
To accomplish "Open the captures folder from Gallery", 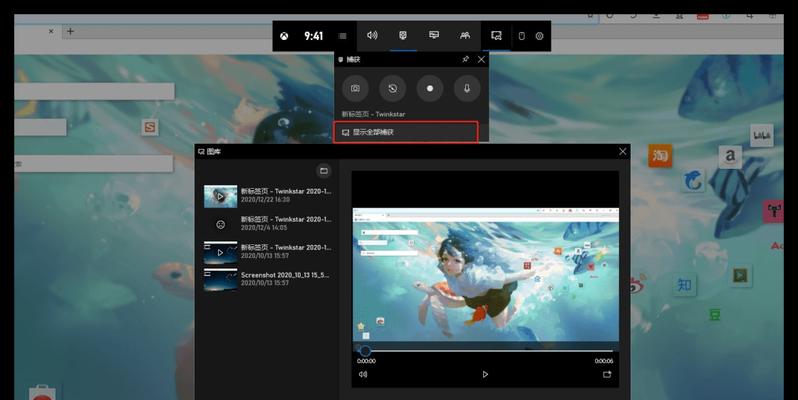I will (x=324, y=170).
